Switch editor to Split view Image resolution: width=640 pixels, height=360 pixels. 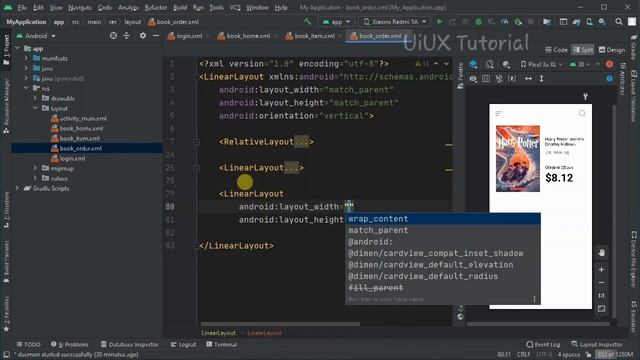[582, 50]
